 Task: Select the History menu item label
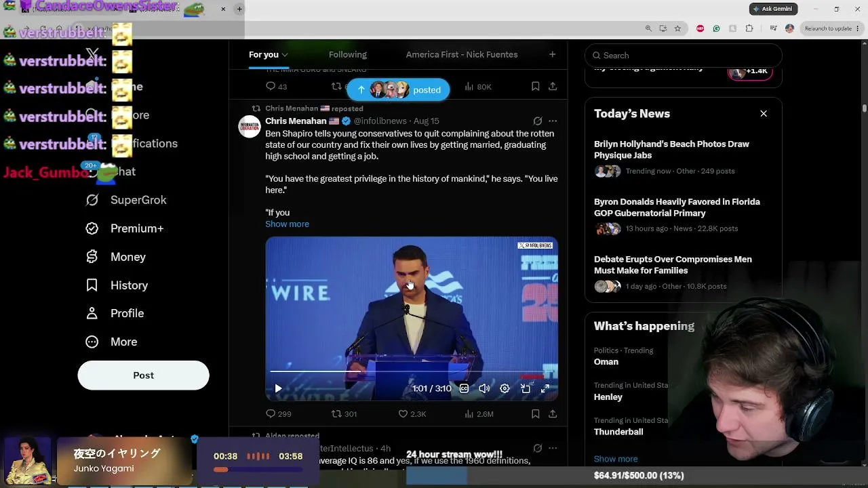pyautogui.click(x=129, y=285)
